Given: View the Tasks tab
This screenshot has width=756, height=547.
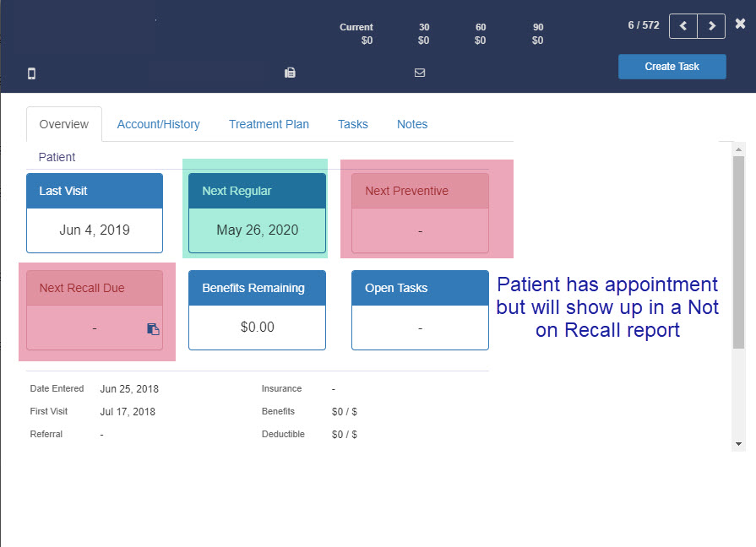Looking at the screenshot, I should click(x=352, y=124).
